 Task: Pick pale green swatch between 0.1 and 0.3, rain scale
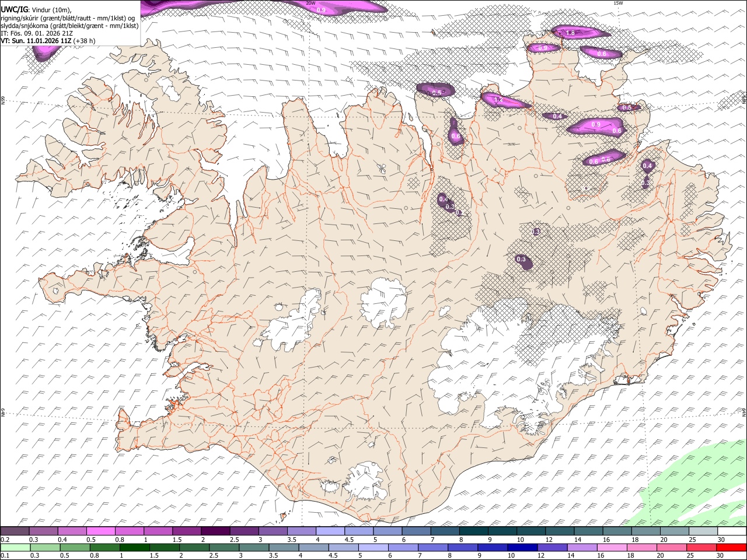coord(15,547)
